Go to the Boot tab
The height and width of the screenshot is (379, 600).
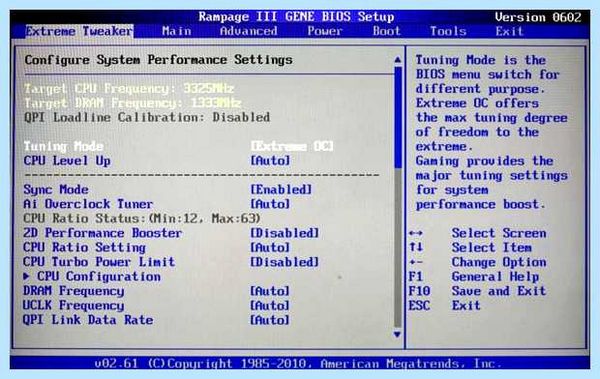pyautogui.click(x=386, y=31)
